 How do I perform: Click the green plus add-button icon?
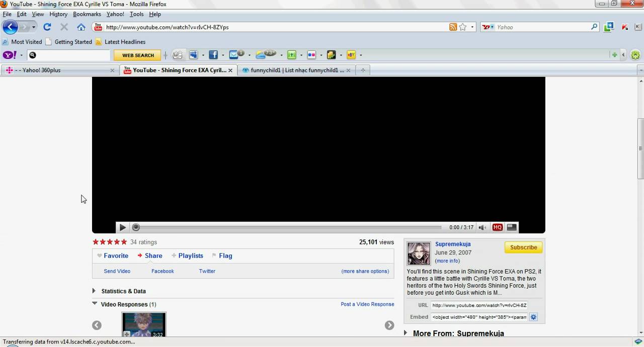pos(614,55)
